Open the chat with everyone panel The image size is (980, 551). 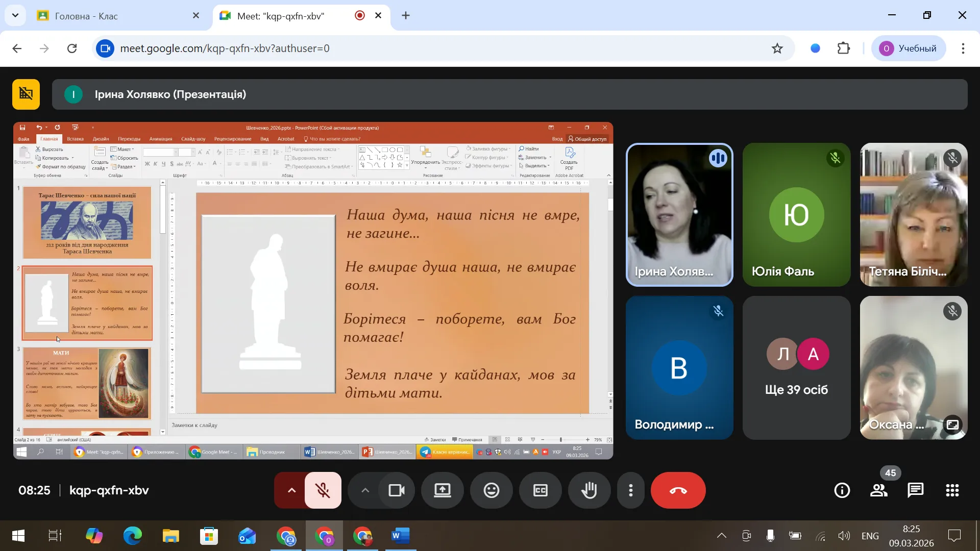point(915,490)
